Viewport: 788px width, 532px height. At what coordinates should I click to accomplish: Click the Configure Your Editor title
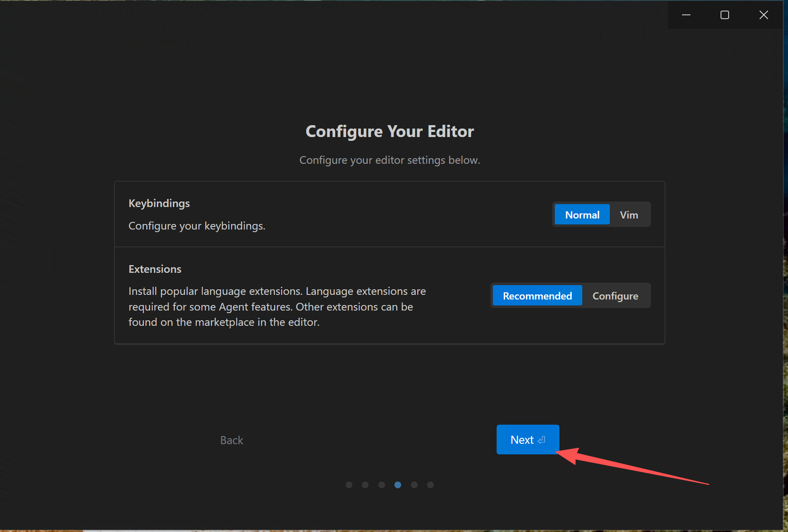[x=389, y=132]
